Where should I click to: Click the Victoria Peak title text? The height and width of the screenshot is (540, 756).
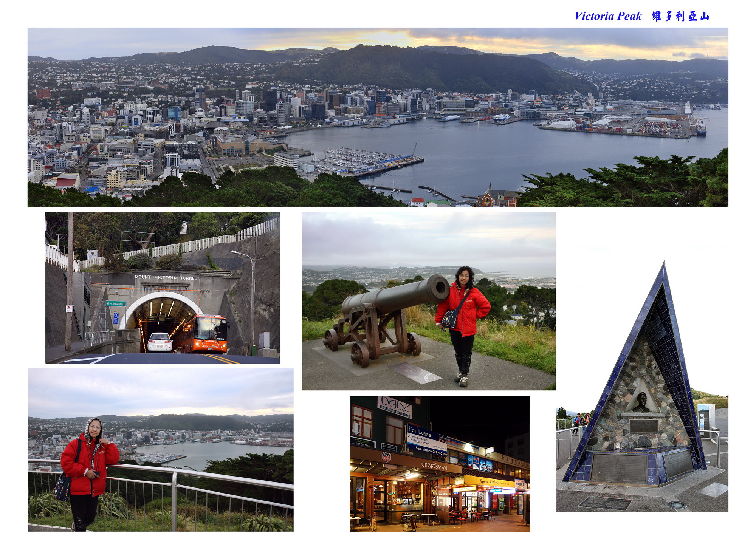pos(608,16)
